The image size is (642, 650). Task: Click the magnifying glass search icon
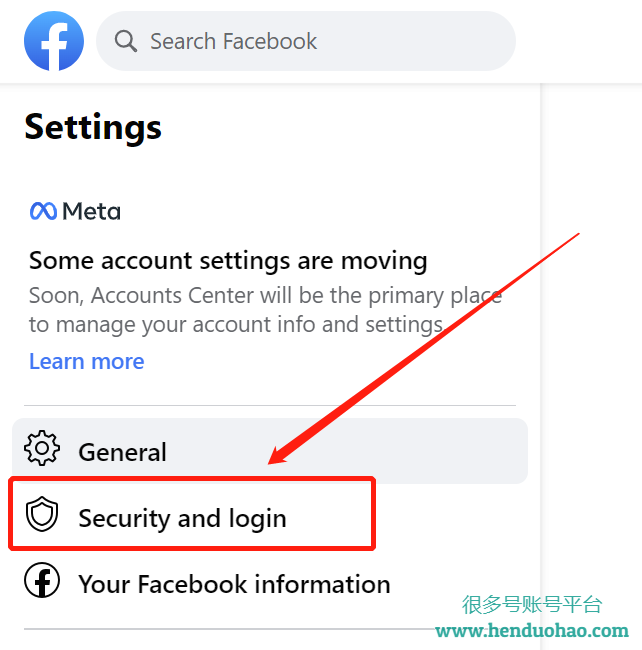click(126, 41)
